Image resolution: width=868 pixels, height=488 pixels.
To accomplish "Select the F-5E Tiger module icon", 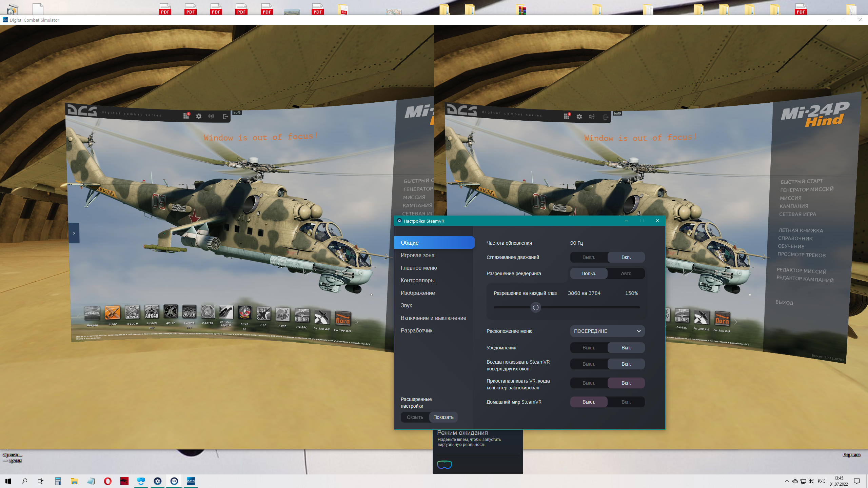I will 263,314.
